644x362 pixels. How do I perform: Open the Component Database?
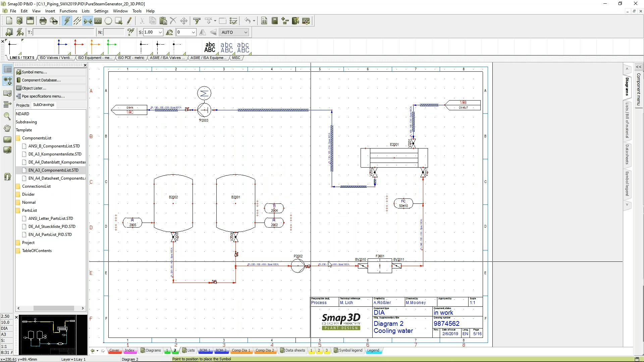pyautogui.click(x=41, y=80)
